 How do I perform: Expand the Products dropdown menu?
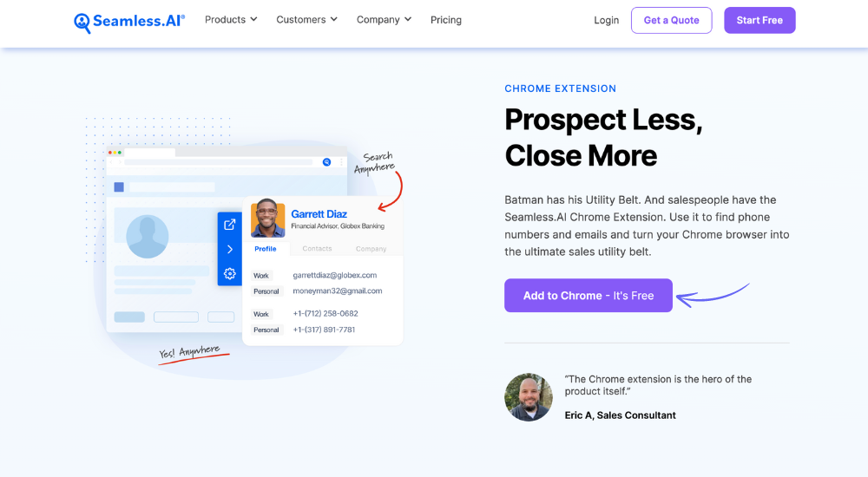coord(231,20)
